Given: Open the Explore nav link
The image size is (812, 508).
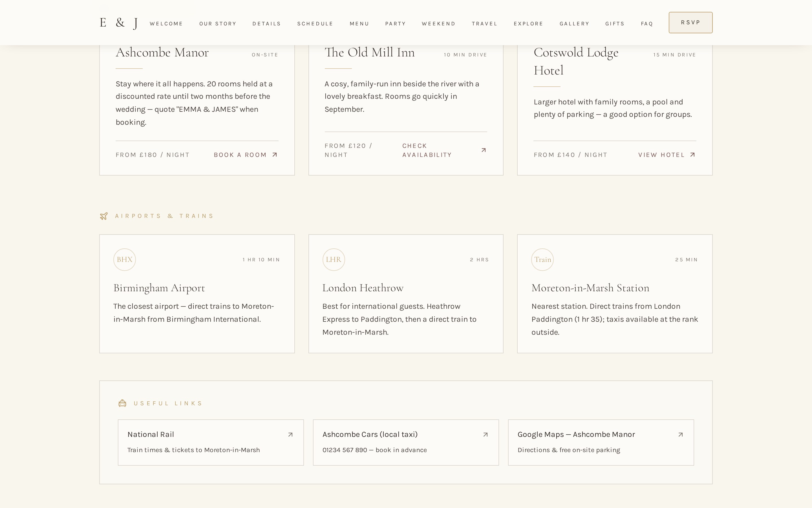Looking at the screenshot, I should click(528, 23).
